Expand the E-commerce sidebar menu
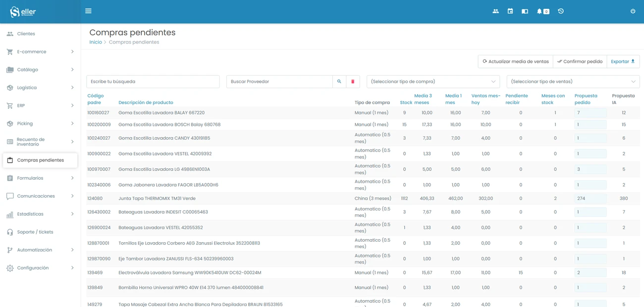The image size is (644, 307). (40, 51)
